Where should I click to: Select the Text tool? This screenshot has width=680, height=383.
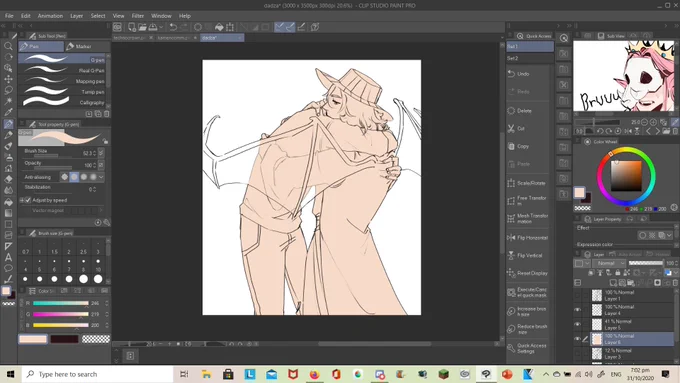(8, 257)
